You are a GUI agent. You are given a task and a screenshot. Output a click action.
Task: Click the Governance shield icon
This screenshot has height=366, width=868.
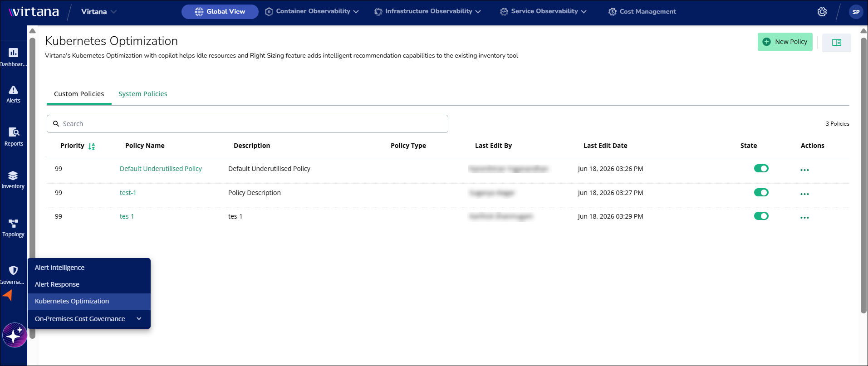click(14, 270)
